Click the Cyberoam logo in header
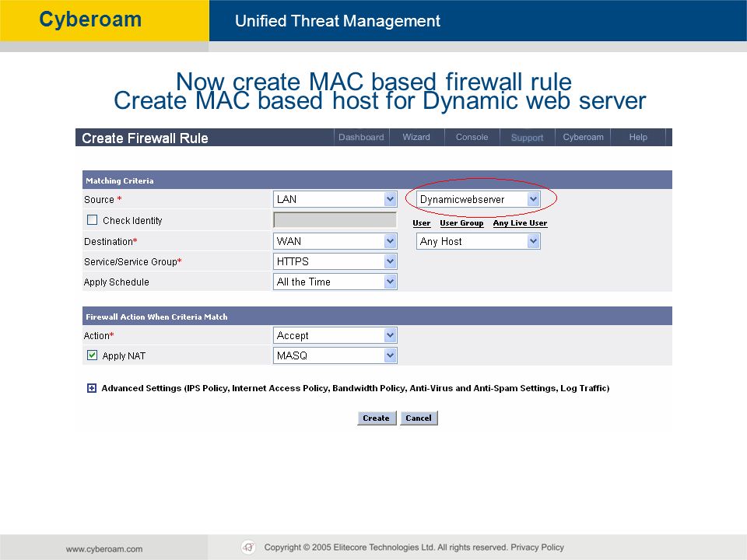 [x=90, y=19]
